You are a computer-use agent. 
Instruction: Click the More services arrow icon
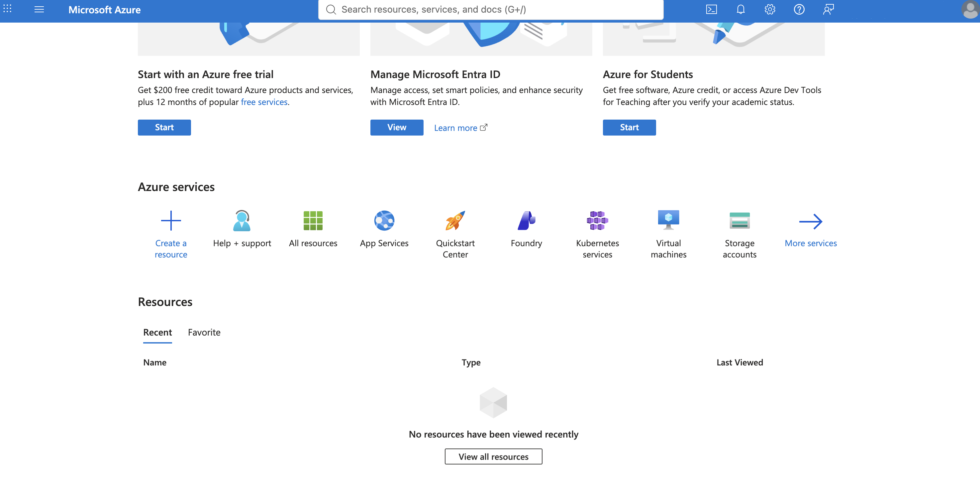click(x=811, y=221)
